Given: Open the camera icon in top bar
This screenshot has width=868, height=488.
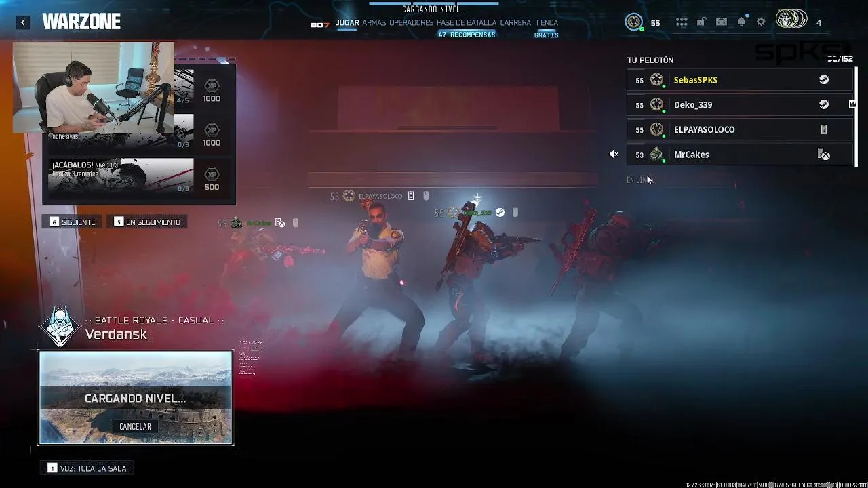Looking at the screenshot, I should click(722, 22).
